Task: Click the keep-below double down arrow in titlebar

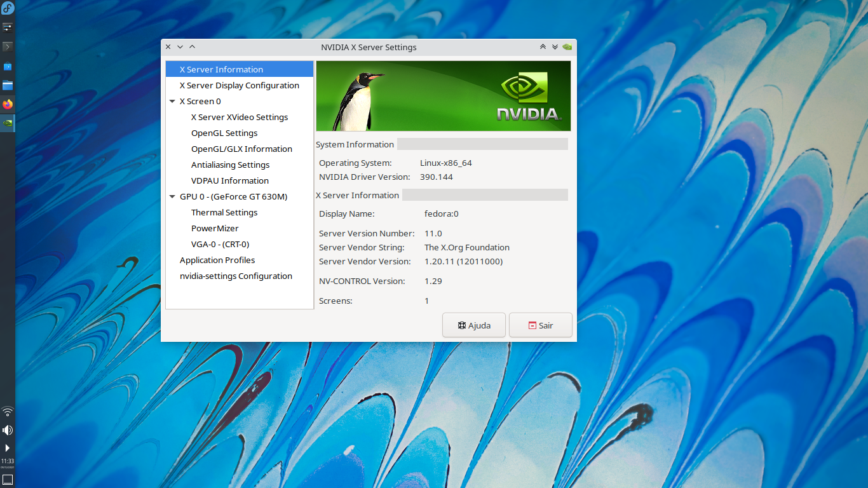Action: pyautogui.click(x=555, y=47)
